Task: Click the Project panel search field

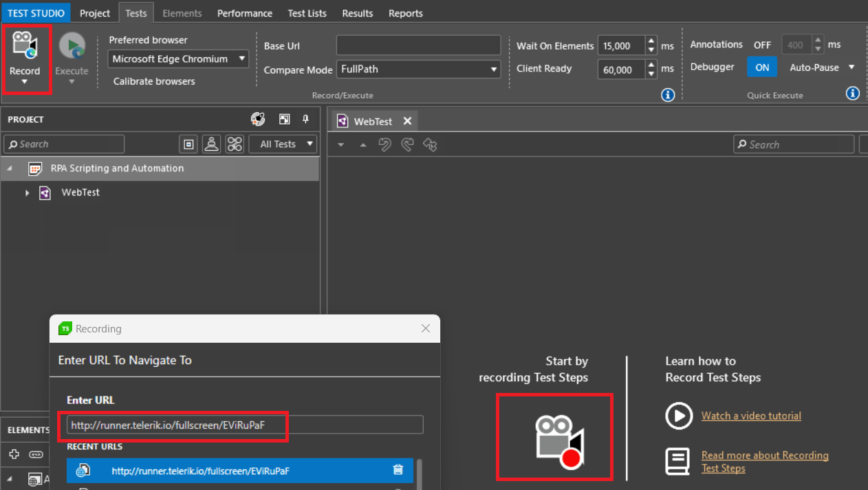Action: coord(64,144)
